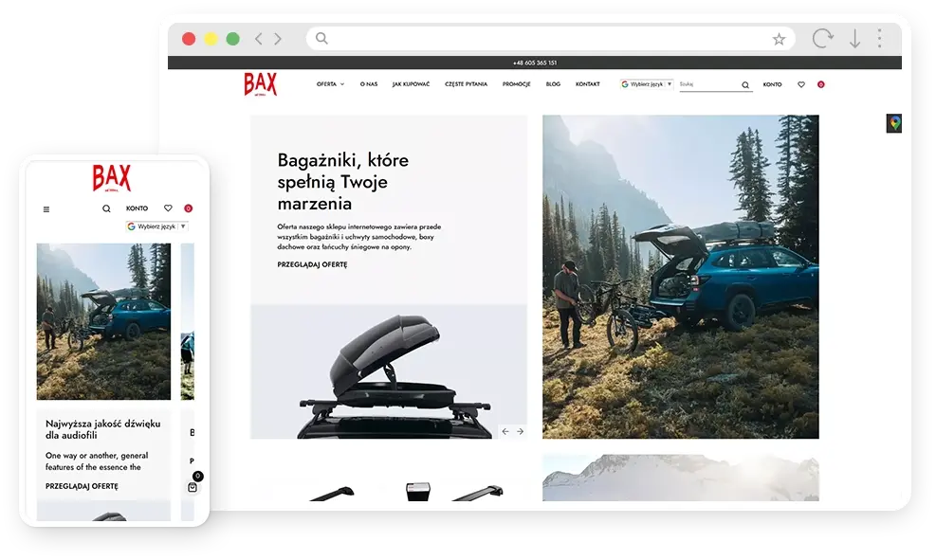Tap the mobile wishlist heart icon
The width and height of the screenshot is (936, 560).
168,208
